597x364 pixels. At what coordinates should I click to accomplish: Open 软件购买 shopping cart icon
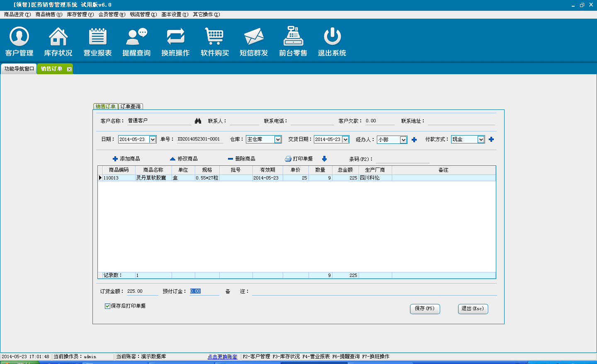(x=214, y=37)
